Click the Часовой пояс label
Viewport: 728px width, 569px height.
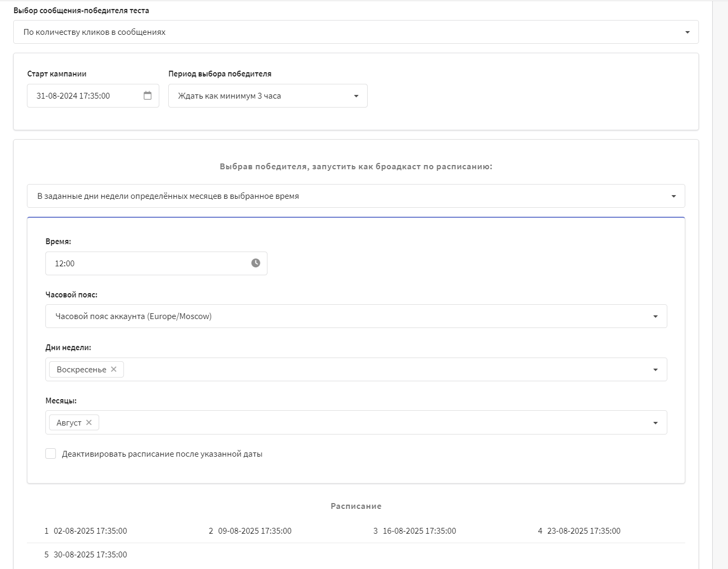(x=71, y=295)
